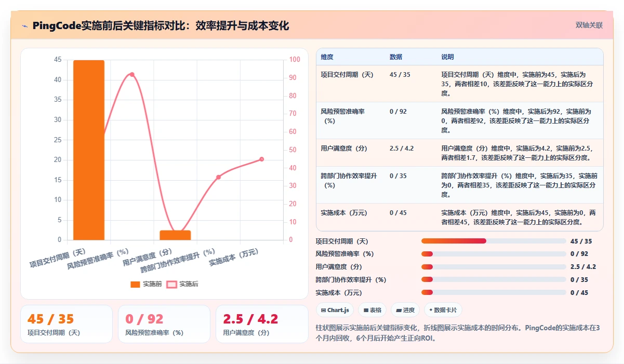Click the 2.5 / 4.2 cell in the table

point(402,148)
